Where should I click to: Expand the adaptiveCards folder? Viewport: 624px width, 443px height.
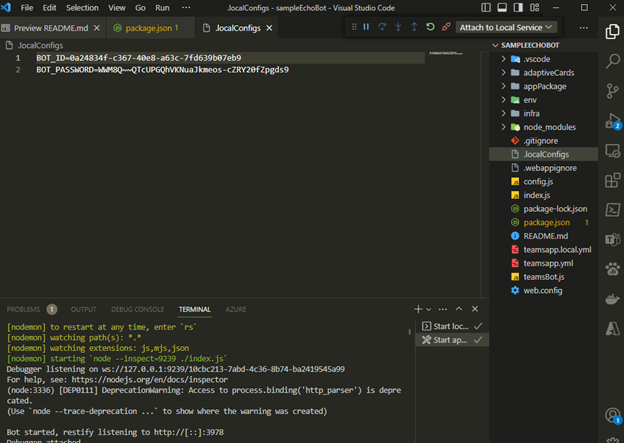544,72
